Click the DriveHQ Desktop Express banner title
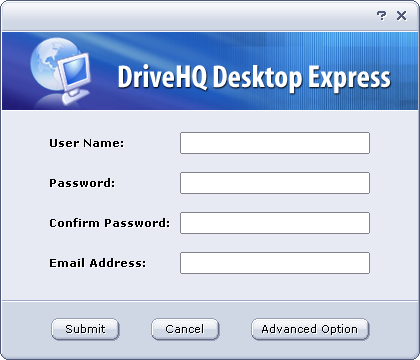420x360 pixels. [254, 78]
